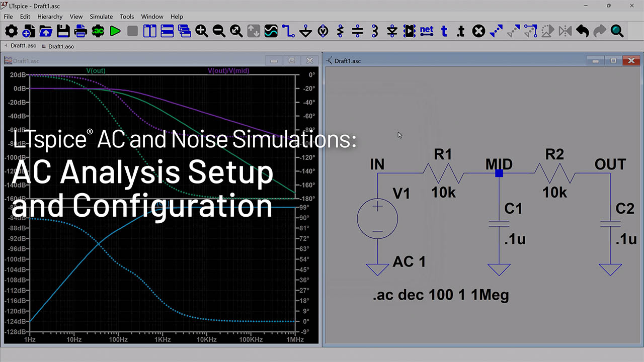Click the OUT net label
Screen dimensions: 644x362
pos(610,164)
